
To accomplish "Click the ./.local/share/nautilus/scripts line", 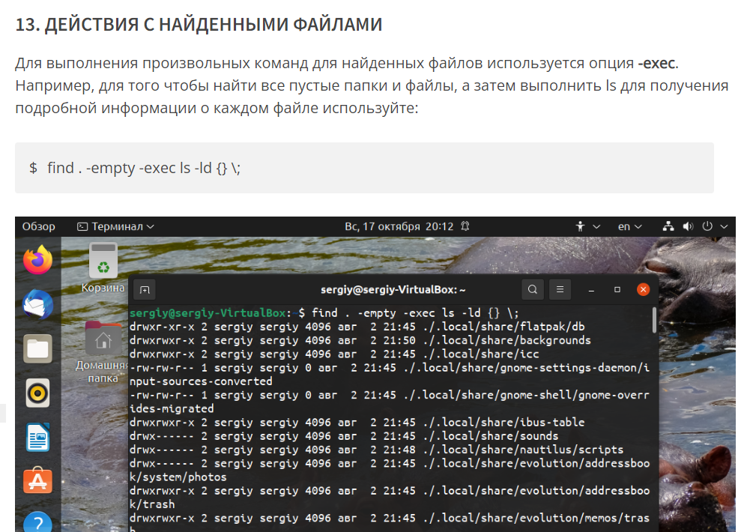I will [377, 450].
